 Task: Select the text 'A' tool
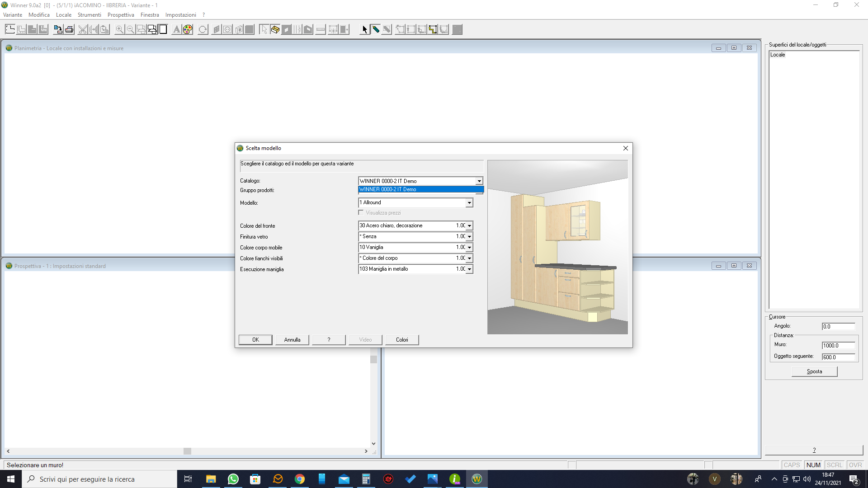pyautogui.click(x=176, y=30)
